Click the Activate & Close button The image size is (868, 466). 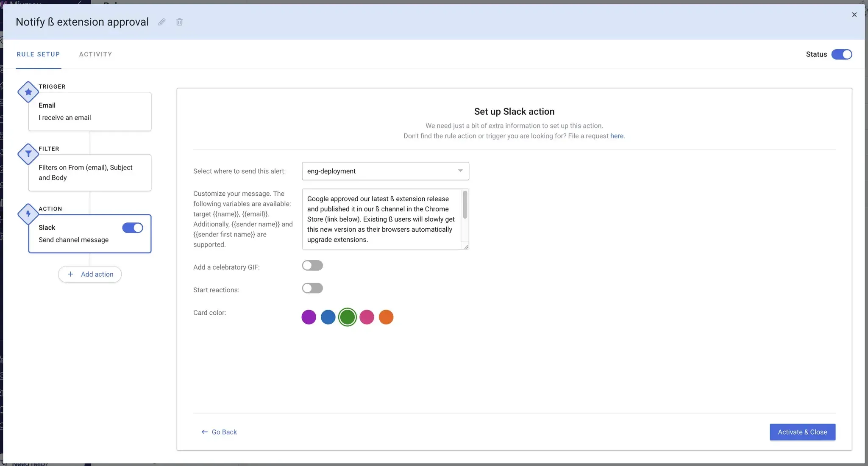(802, 432)
